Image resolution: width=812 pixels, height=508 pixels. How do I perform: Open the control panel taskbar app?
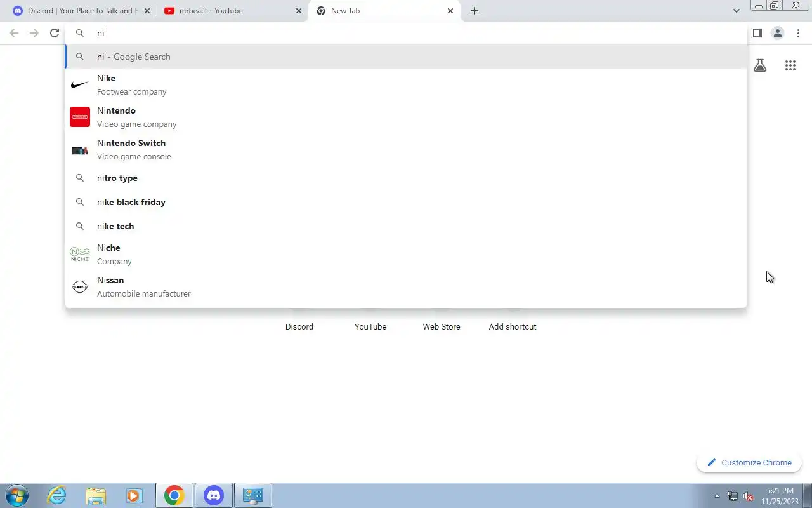tap(253, 495)
